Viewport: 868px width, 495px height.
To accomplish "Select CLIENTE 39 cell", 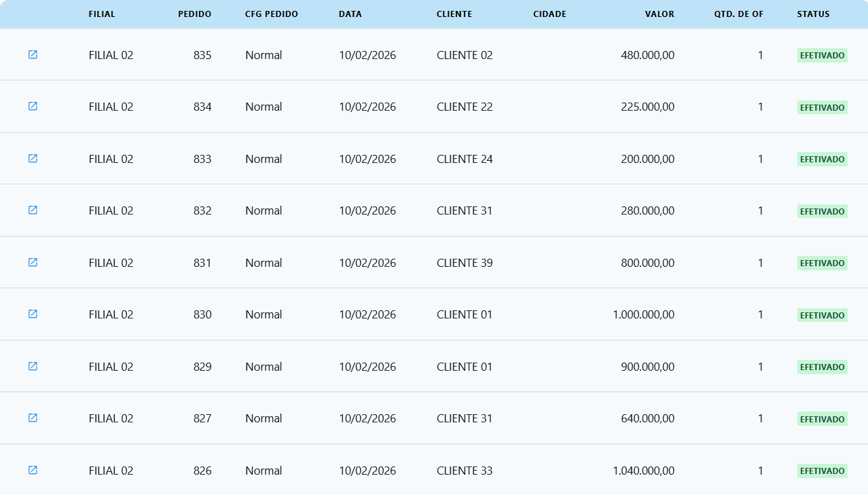I will tap(465, 263).
